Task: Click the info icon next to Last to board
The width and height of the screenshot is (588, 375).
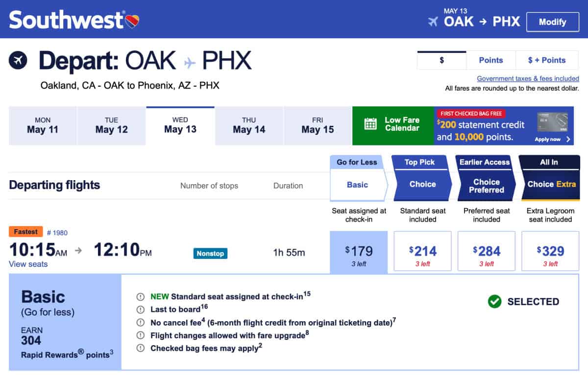Action: [x=141, y=310]
